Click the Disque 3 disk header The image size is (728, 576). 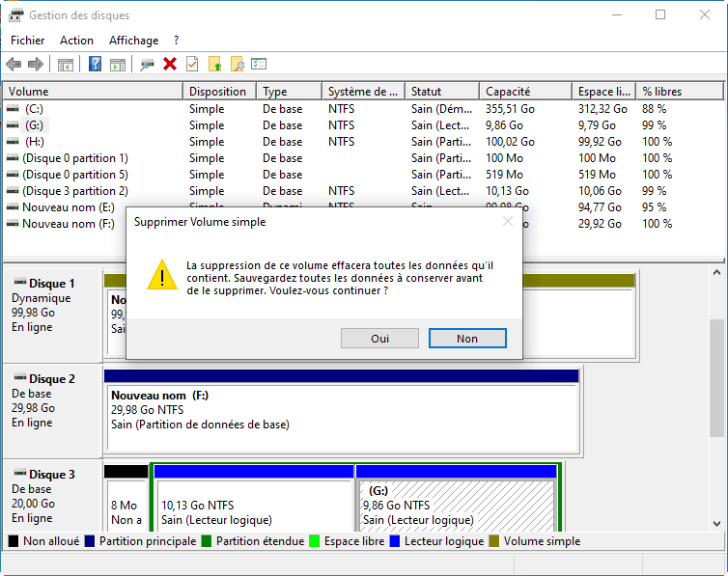pos(52,496)
